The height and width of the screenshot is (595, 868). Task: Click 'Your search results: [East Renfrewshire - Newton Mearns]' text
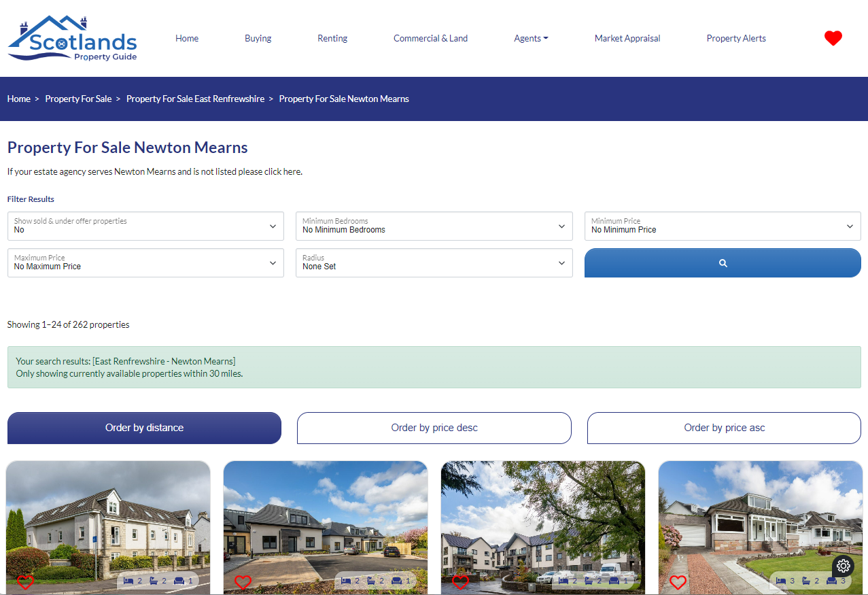[126, 361]
